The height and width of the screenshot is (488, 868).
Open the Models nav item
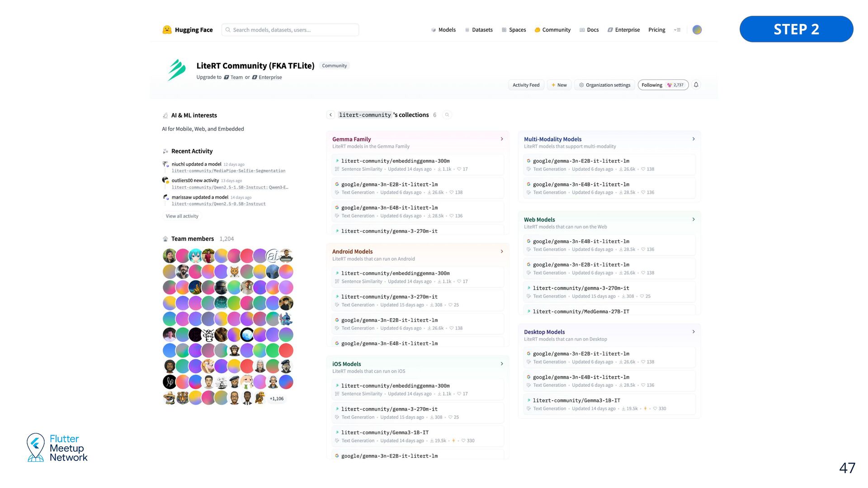tap(443, 30)
